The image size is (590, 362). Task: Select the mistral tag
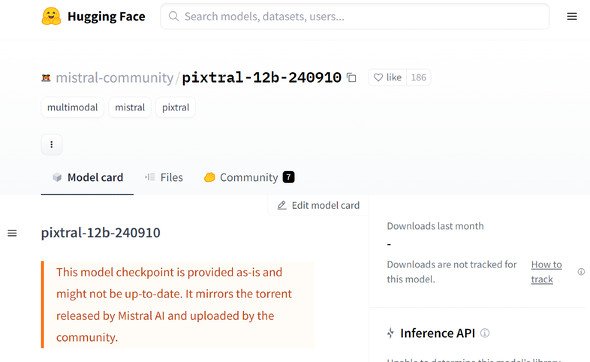pos(130,107)
